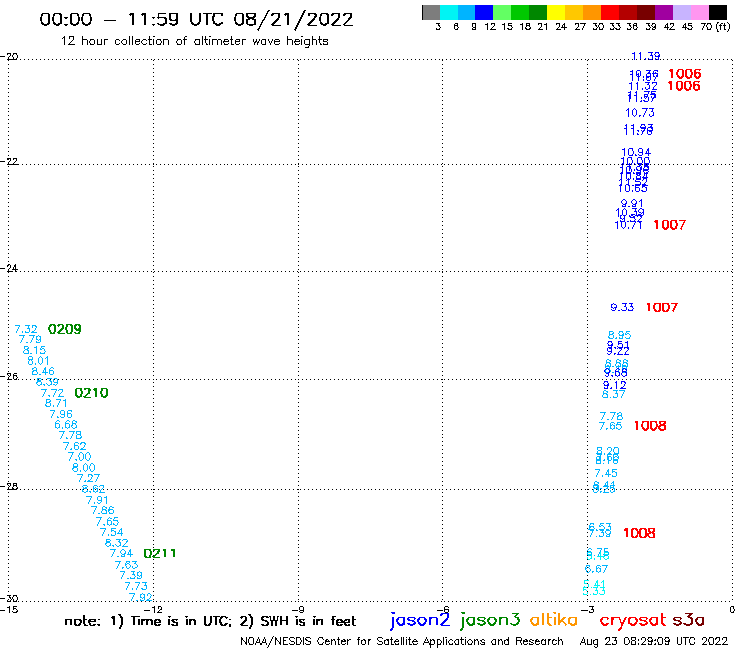
Task: Select the cryosat satellite legend label
Action: click(x=632, y=620)
